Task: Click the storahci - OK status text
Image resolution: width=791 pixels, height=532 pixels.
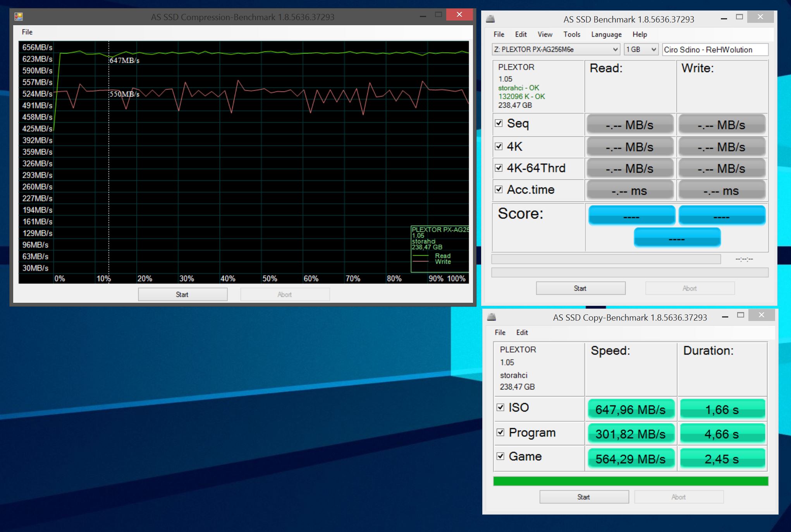Action: point(518,88)
